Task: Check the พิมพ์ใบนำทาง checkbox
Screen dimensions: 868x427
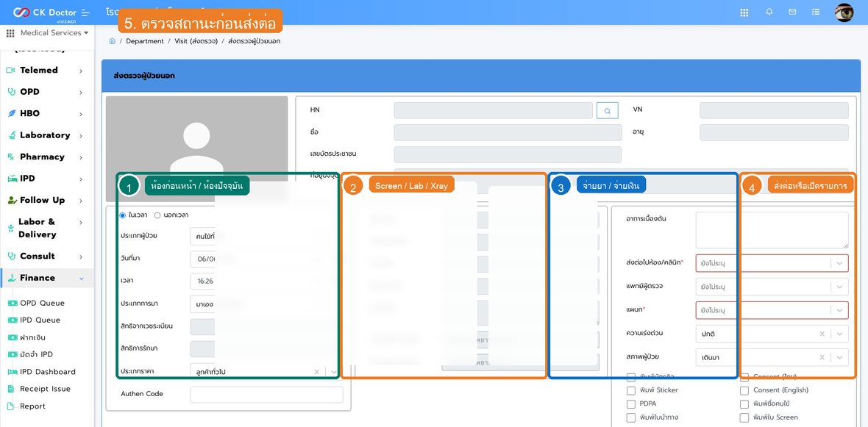Action: pos(631,417)
